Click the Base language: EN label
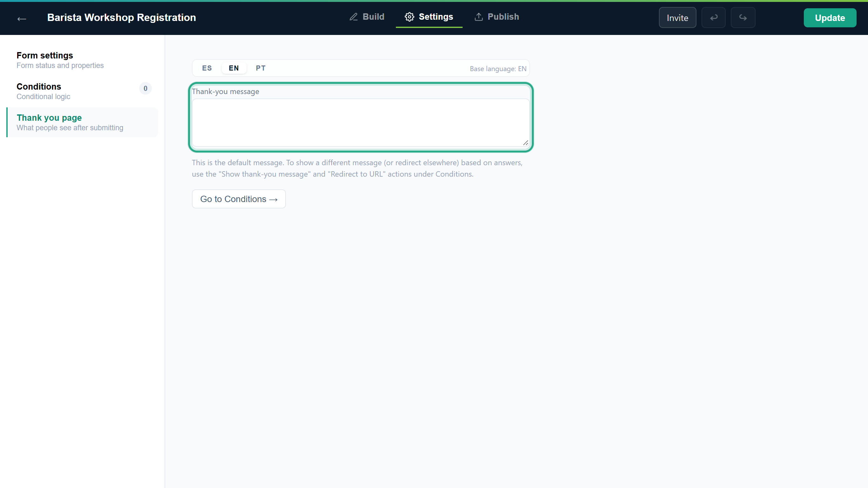This screenshot has height=488, width=868. 498,69
